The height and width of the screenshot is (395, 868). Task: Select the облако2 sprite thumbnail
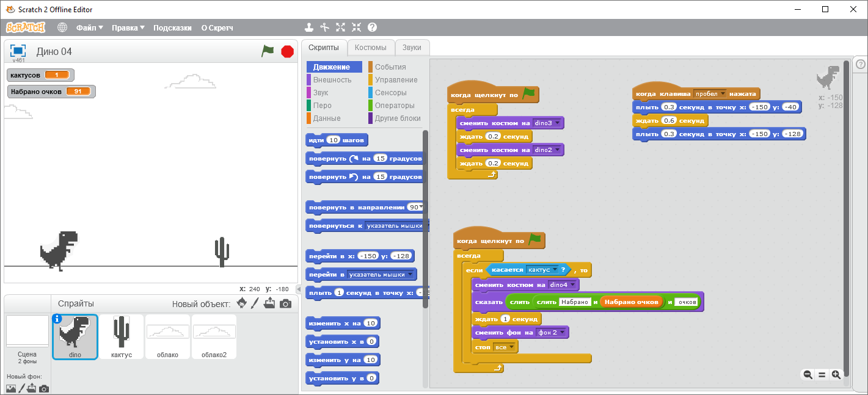[214, 337]
